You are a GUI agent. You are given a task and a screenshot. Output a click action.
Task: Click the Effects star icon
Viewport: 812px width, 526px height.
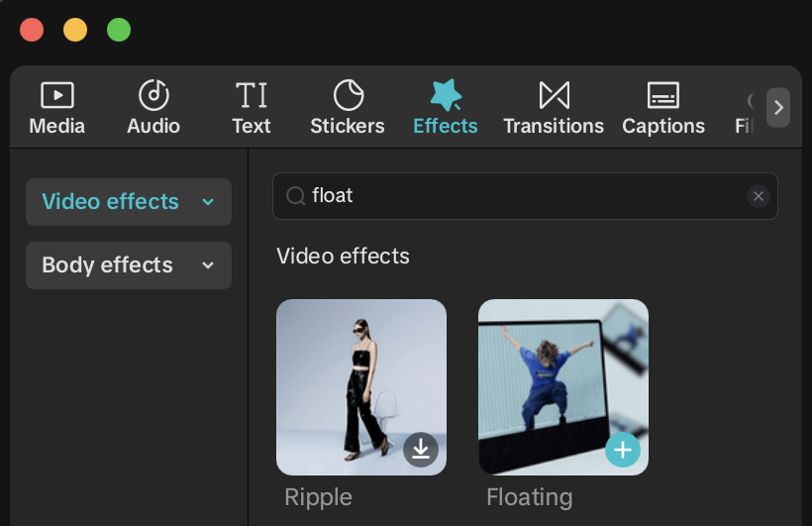point(446,95)
